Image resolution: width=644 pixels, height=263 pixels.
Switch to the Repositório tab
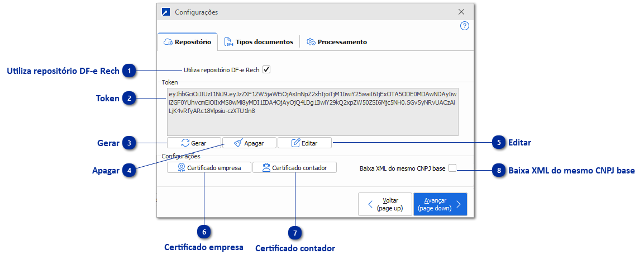pyautogui.click(x=187, y=42)
